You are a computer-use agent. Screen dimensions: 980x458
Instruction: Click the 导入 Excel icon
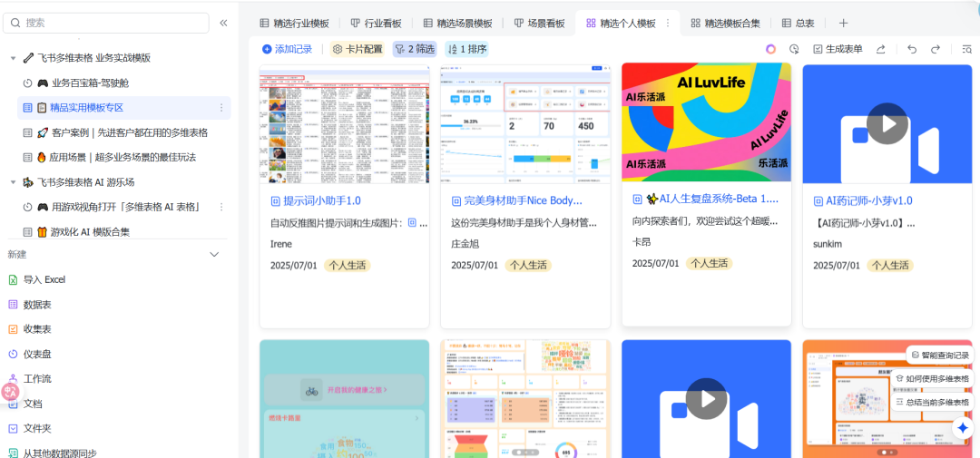coord(13,280)
